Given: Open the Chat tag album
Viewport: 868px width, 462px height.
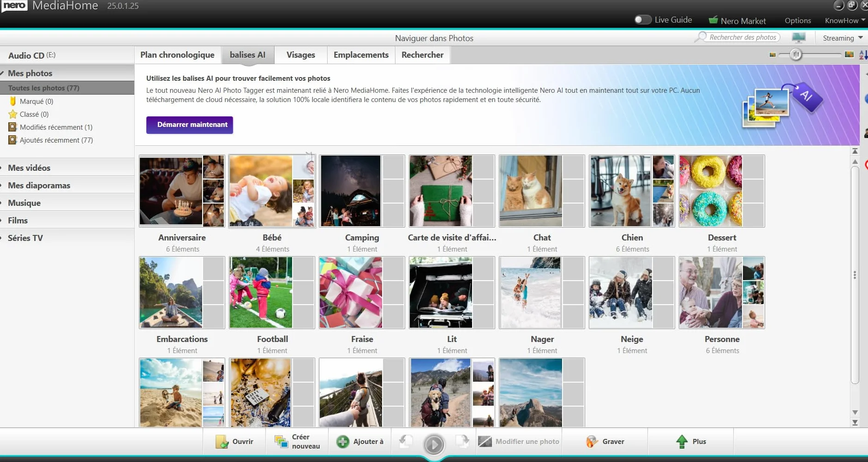Looking at the screenshot, I should (x=542, y=191).
